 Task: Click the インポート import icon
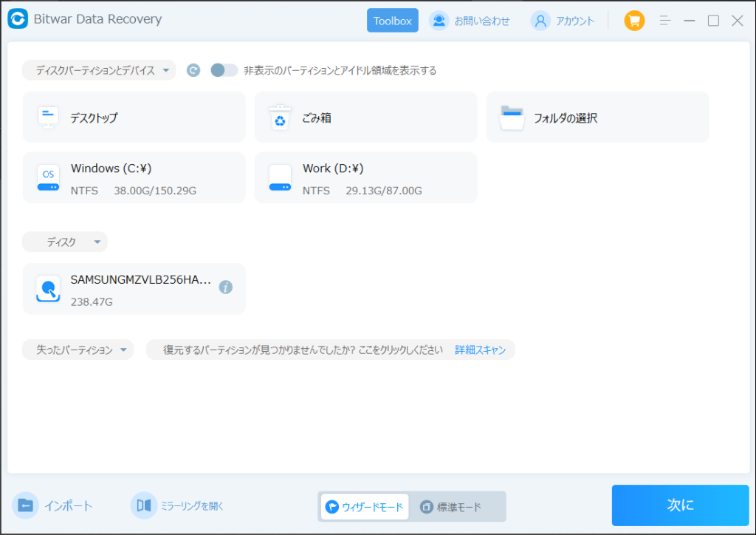coord(26,505)
